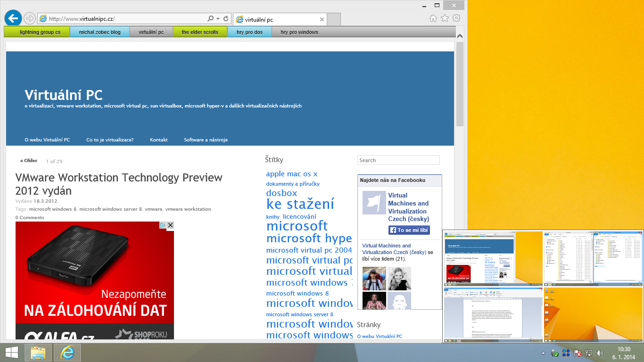Open Favorites via the star icon
This screenshot has height=362, width=644.
444,18
